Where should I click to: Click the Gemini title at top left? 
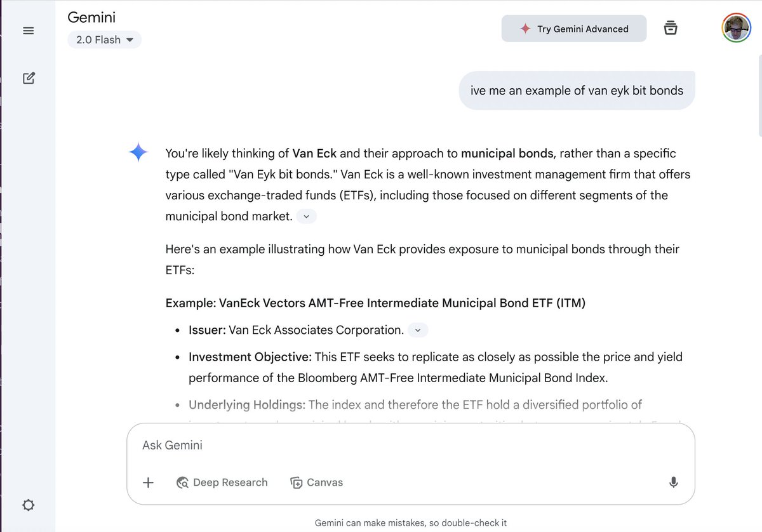tap(91, 17)
